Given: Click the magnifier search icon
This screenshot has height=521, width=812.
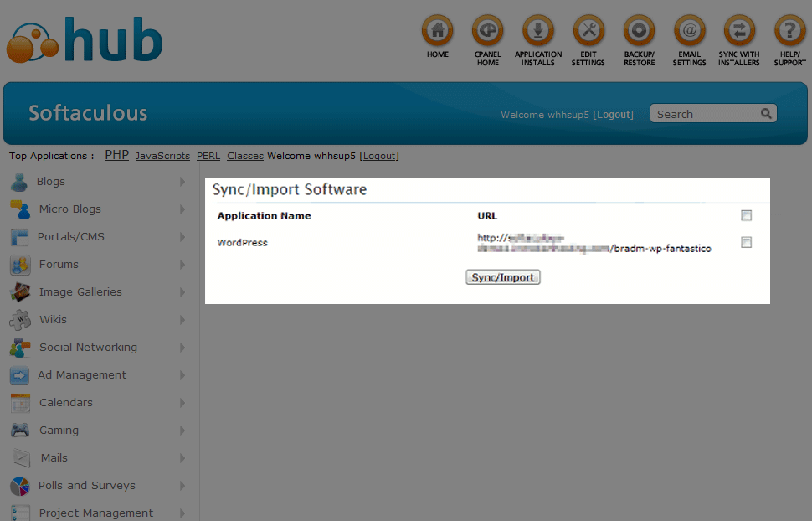Looking at the screenshot, I should [x=766, y=114].
